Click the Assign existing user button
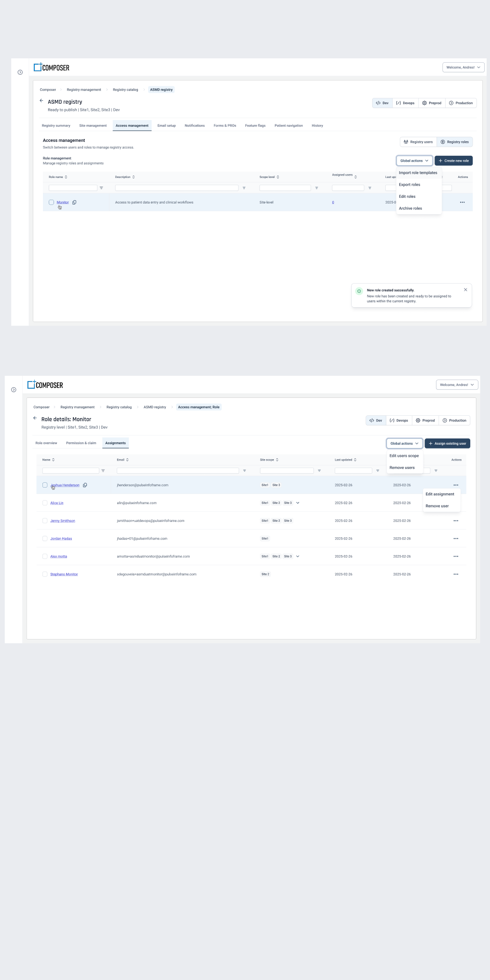Viewport: 490px width, 980px height. pos(447,443)
